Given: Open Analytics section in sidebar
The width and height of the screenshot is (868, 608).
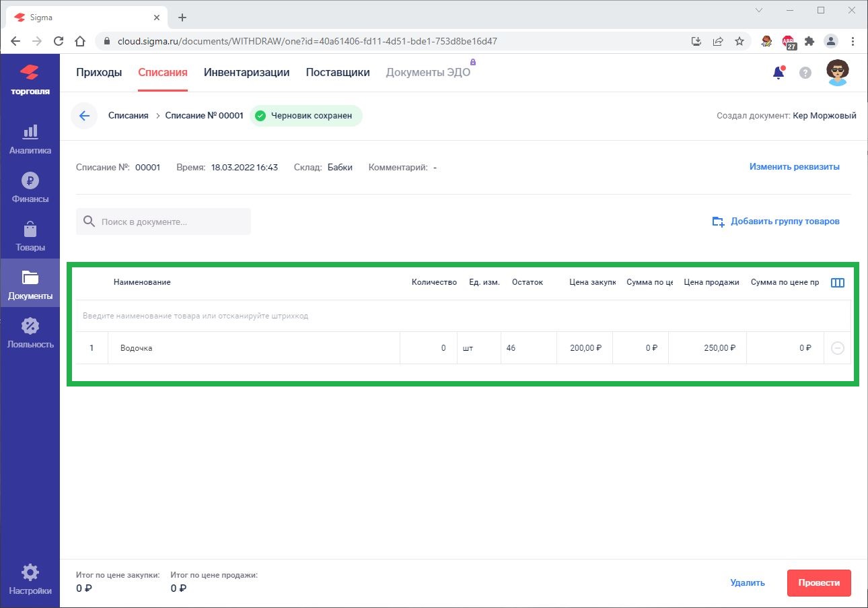Looking at the screenshot, I should pyautogui.click(x=30, y=139).
